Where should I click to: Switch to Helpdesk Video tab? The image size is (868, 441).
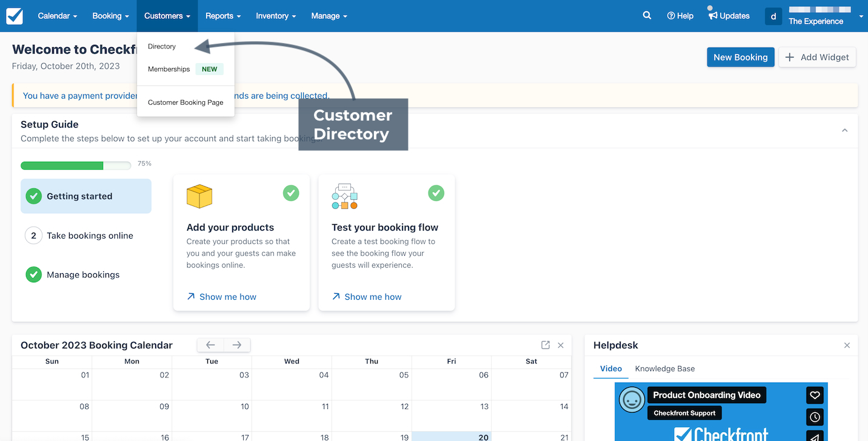[x=611, y=368]
